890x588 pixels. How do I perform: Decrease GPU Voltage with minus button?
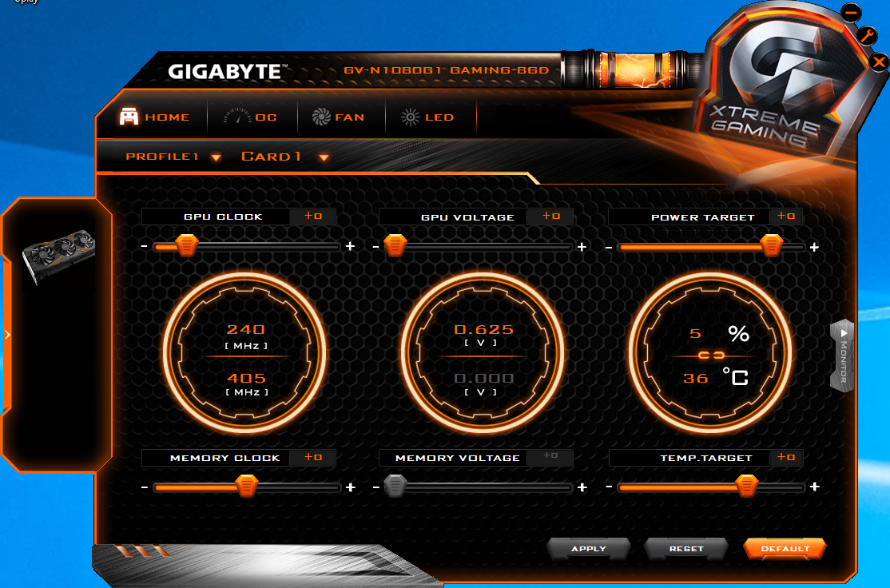click(375, 247)
